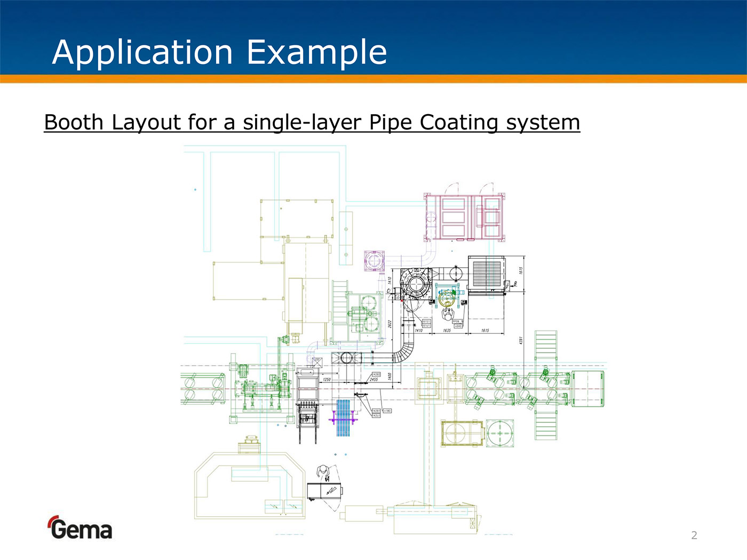This screenshot has height=560, width=747.
Task: Click the 2455 dimension label
Action: click(x=374, y=380)
